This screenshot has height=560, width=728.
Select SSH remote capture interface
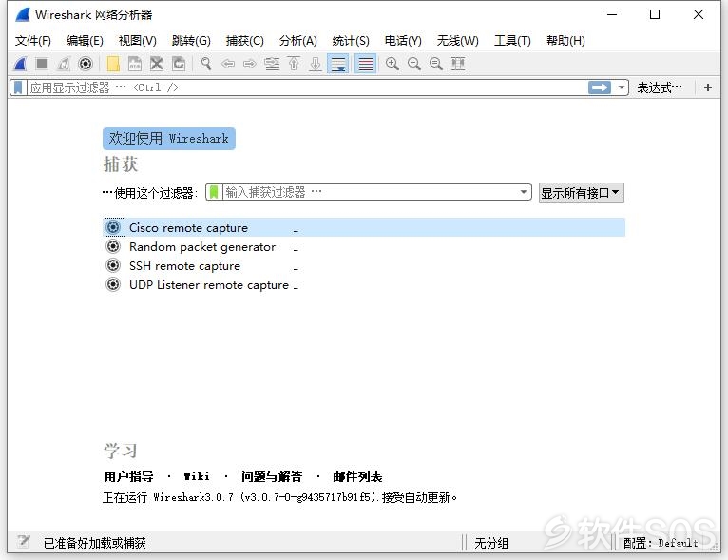(364, 265)
